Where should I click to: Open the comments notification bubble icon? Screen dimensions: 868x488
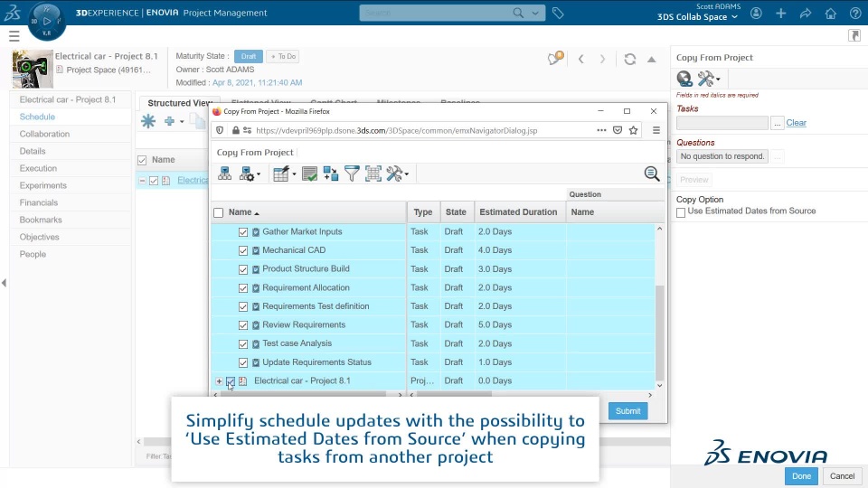[554, 58]
